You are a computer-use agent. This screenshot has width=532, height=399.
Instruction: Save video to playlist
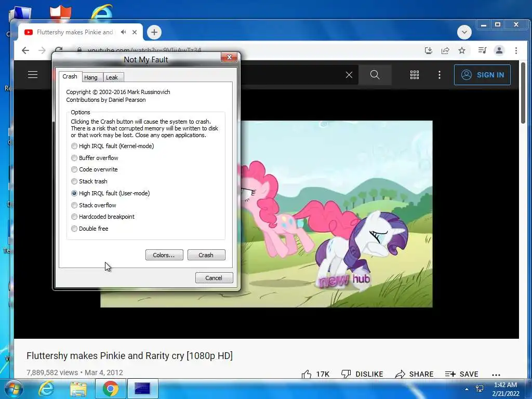[462, 374]
